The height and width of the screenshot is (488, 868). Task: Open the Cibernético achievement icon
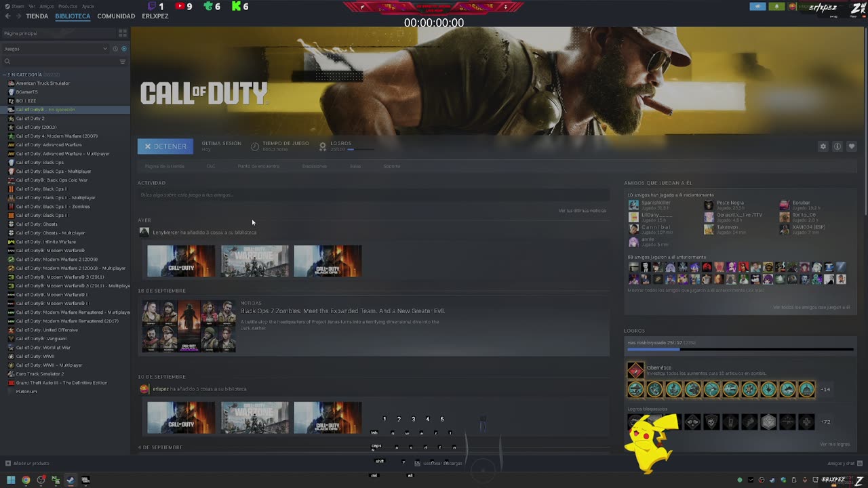pyautogui.click(x=635, y=370)
